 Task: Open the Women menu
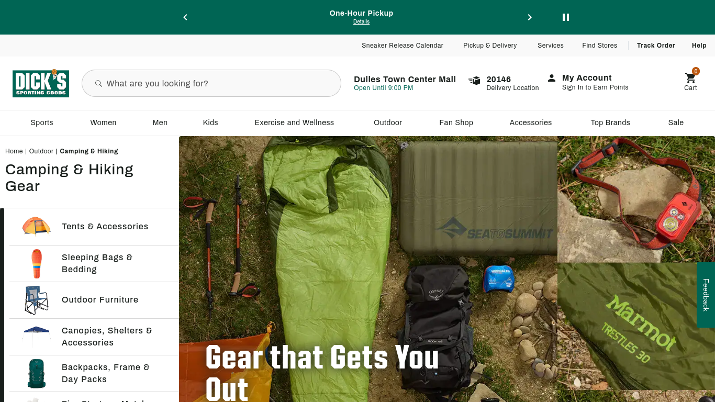tap(103, 123)
